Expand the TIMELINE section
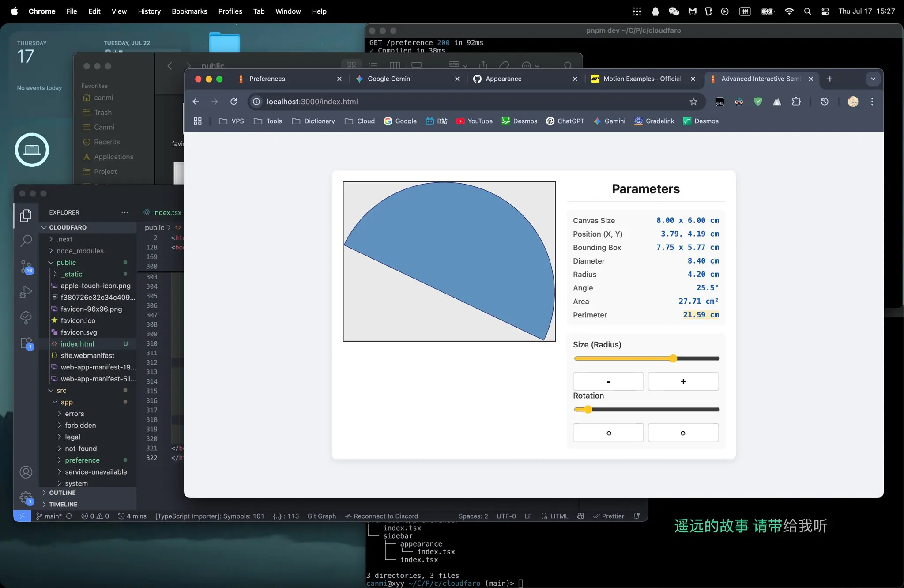The image size is (904, 588). pos(63,504)
